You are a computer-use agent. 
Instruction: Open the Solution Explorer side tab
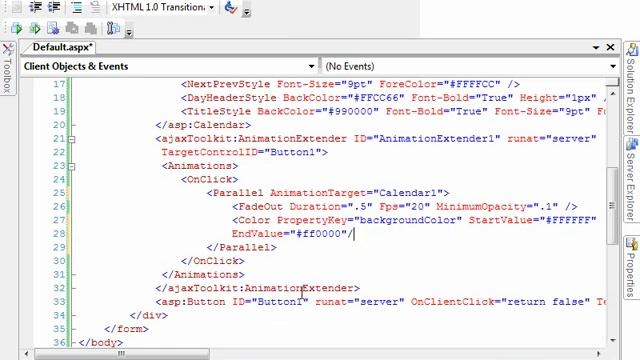click(x=631, y=89)
